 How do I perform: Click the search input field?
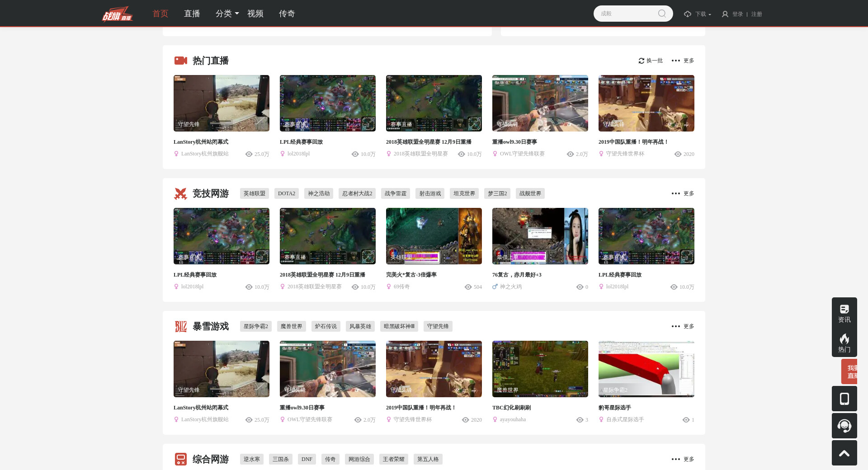(627, 14)
